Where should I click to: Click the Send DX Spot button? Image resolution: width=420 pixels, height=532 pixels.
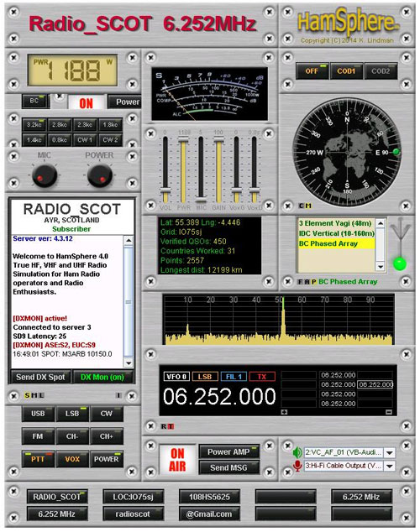click(41, 377)
